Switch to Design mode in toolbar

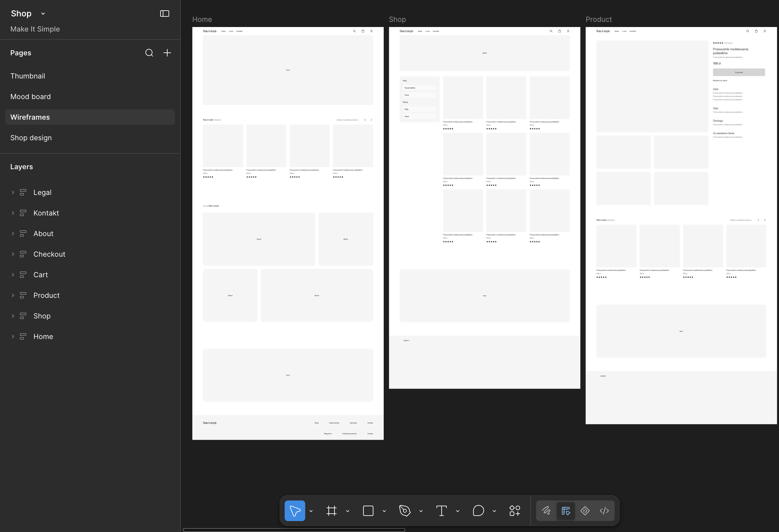(566, 510)
